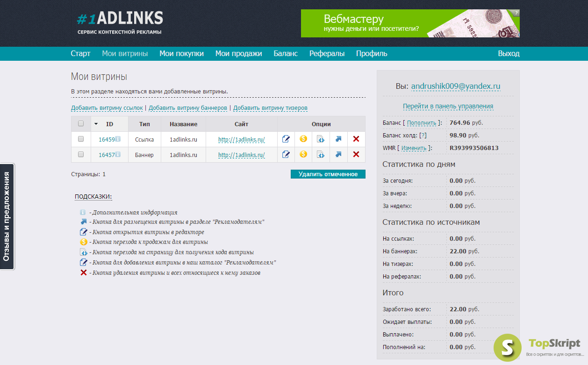The height and width of the screenshot is (365, 588).
Task: Delete showcase 16457 with red X
Action: 356,154
